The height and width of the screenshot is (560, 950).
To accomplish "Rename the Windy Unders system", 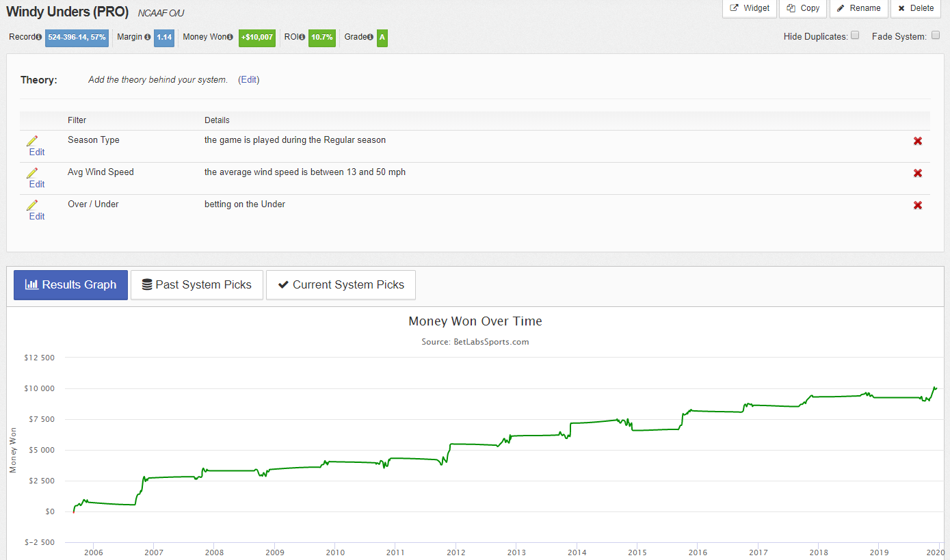I will click(858, 8).
